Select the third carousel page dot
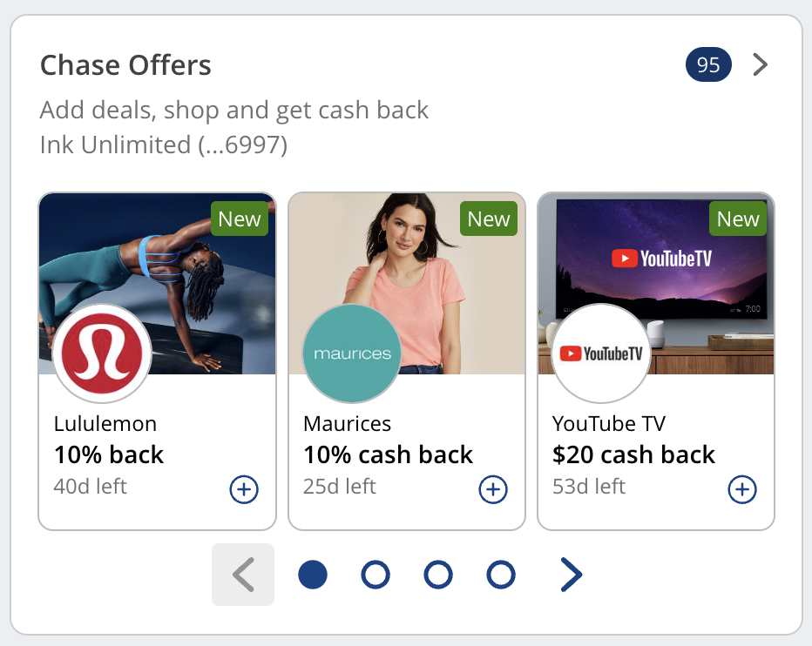 click(x=438, y=575)
